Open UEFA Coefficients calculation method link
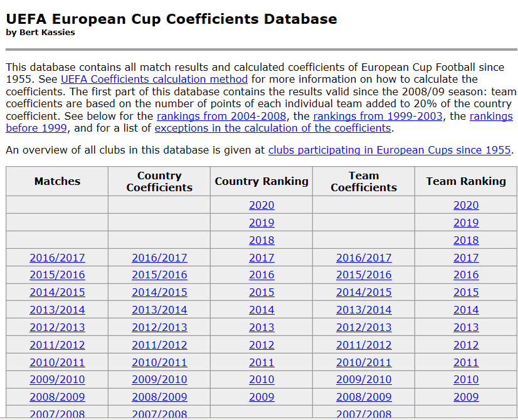The height and width of the screenshot is (420, 518). pyautogui.click(x=154, y=79)
